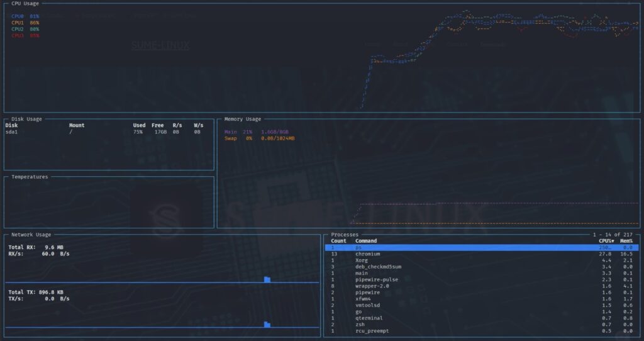This screenshot has height=341, width=644.
Task: Click the CPU Usage panel title
Action: [x=25, y=3]
